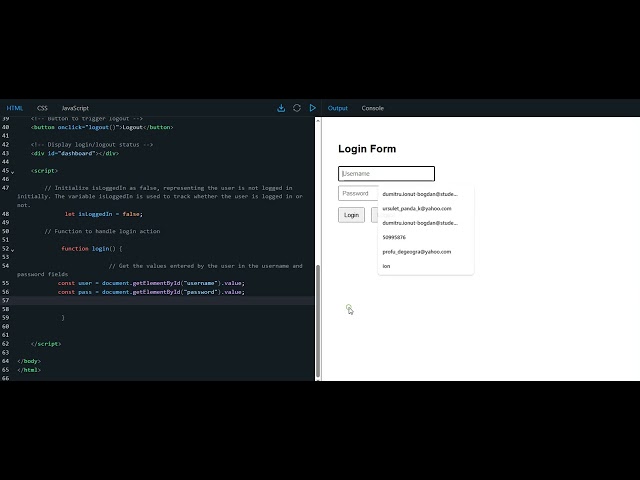Screen dimensions: 640x480
Task: Click the 'function login() {' code line
Action: [91, 249]
